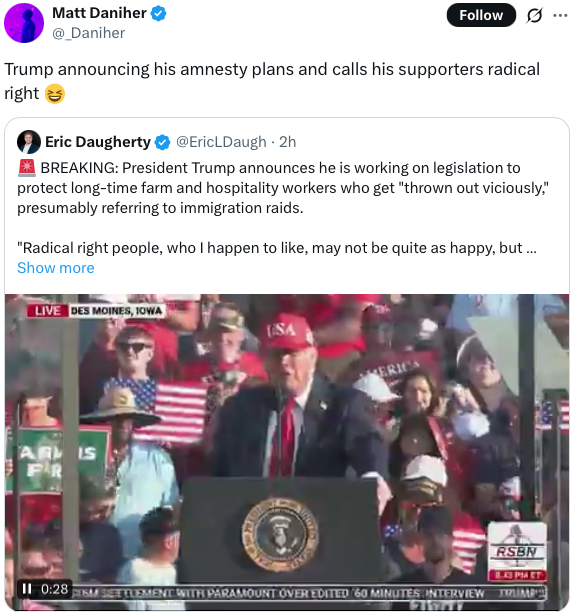Viewport: 579px width, 613px height.
Task: Open the 2h timestamp on quoted post
Action: [x=288, y=142]
